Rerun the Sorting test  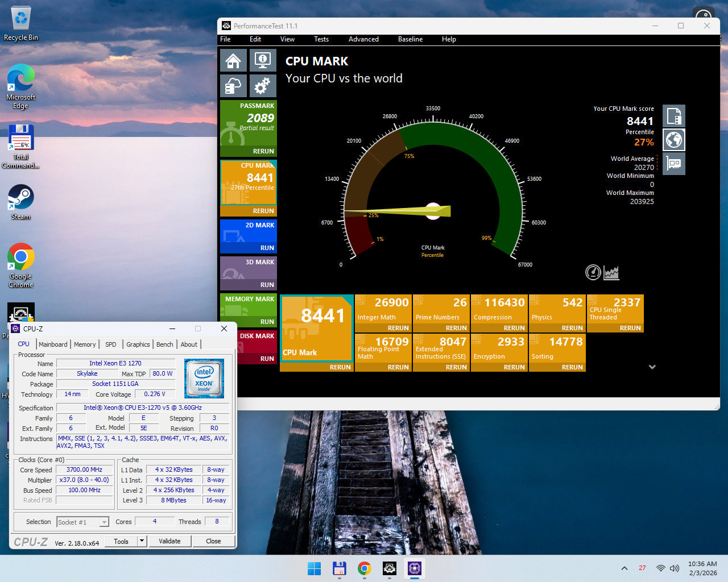click(572, 367)
